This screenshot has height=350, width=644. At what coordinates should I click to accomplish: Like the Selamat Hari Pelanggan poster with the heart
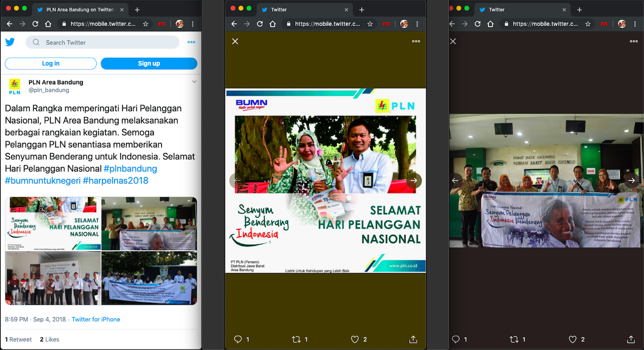point(355,339)
